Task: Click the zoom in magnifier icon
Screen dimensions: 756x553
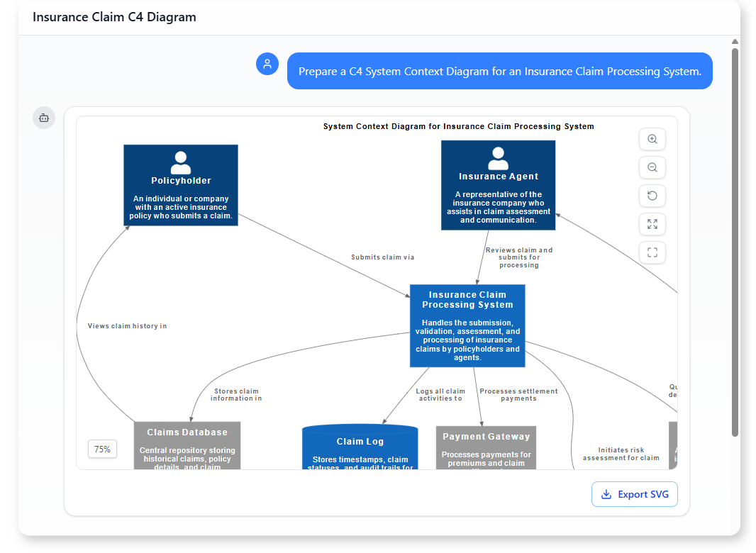Action: (x=652, y=139)
